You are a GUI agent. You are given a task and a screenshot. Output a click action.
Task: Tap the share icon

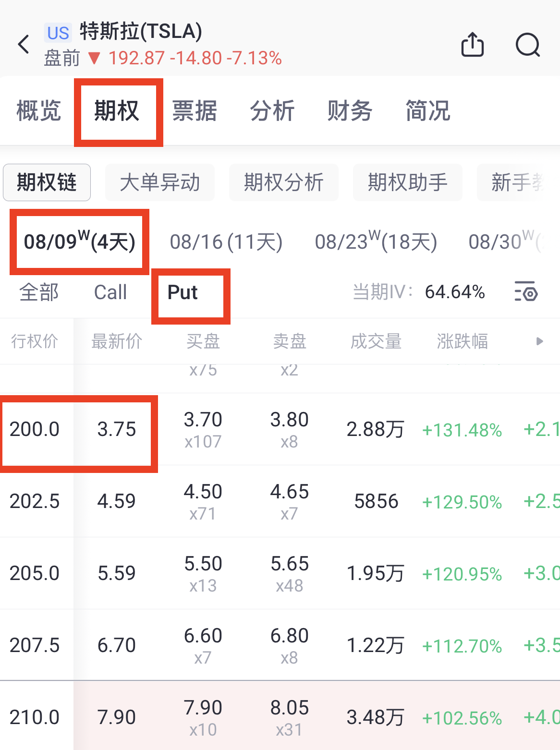[x=472, y=45]
